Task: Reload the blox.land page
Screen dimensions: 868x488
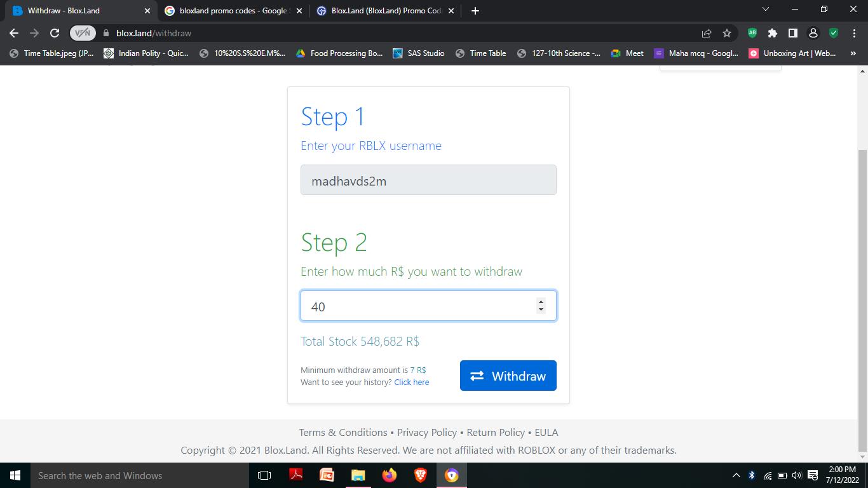Action: pyautogui.click(x=55, y=33)
